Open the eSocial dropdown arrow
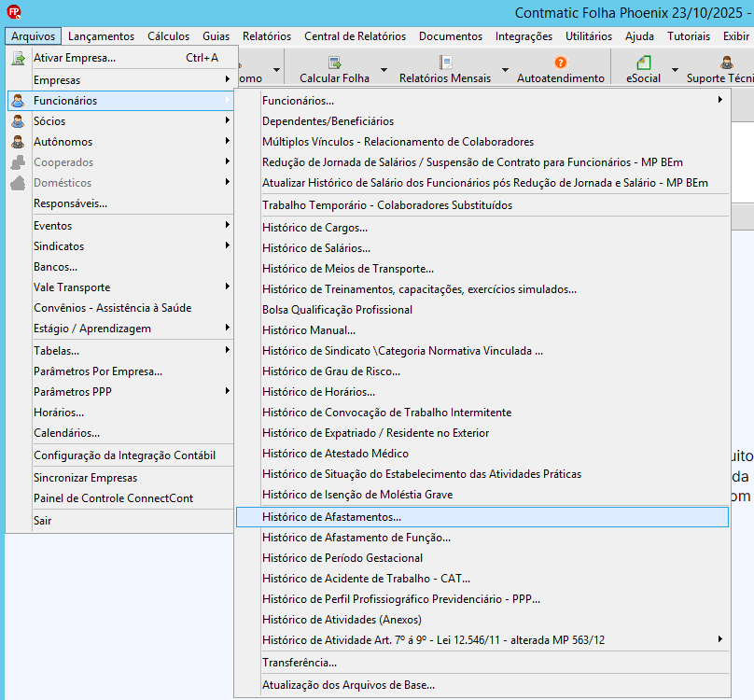Screen dimensions: 754x700 (675, 70)
